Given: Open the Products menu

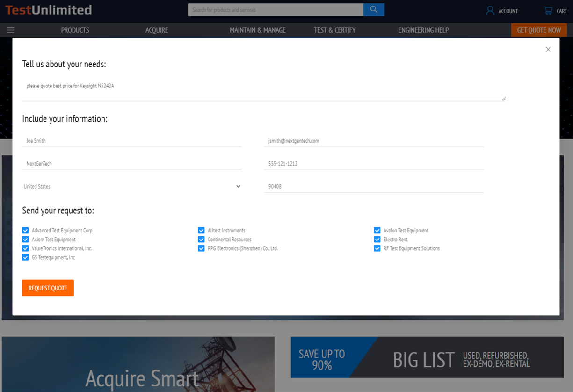Looking at the screenshot, I should click(x=75, y=30).
